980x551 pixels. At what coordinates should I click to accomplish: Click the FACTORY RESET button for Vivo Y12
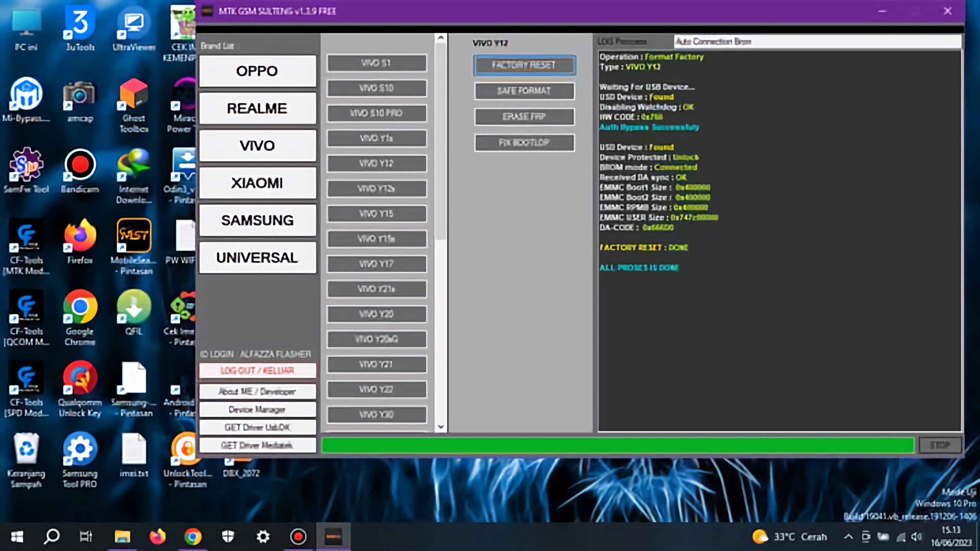[x=524, y=65]
